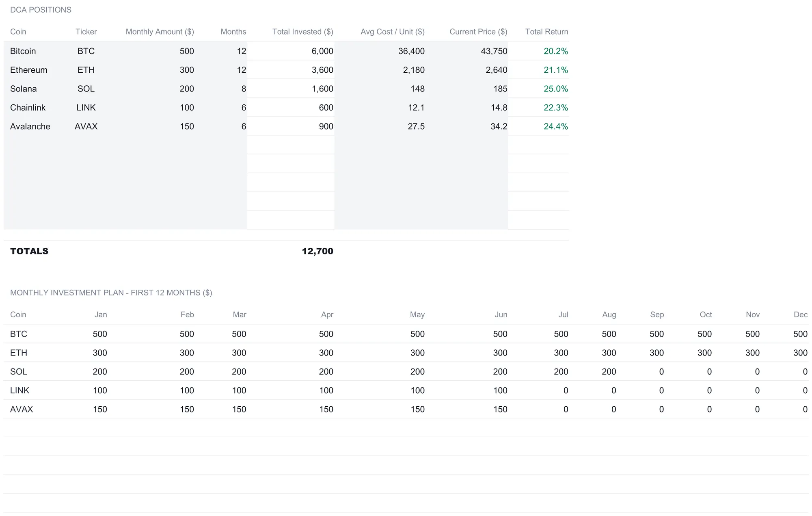Select Chainlink's monthly amount 100 cell
Screen dimensions: 812x516
pyautogui.click(x=187, y=107)
